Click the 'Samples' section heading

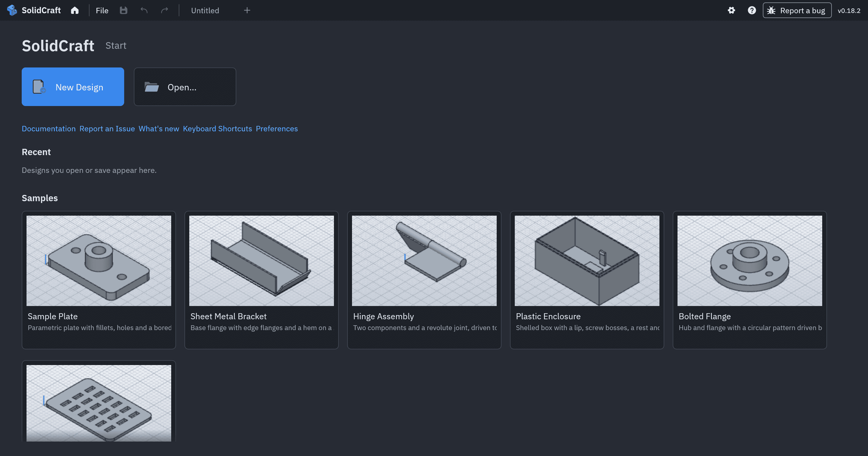pyautogui.click(x=40, y=198)
